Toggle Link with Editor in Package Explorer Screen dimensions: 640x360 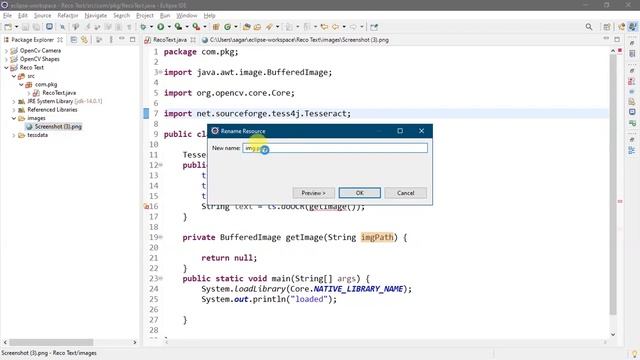pos(84,40)
